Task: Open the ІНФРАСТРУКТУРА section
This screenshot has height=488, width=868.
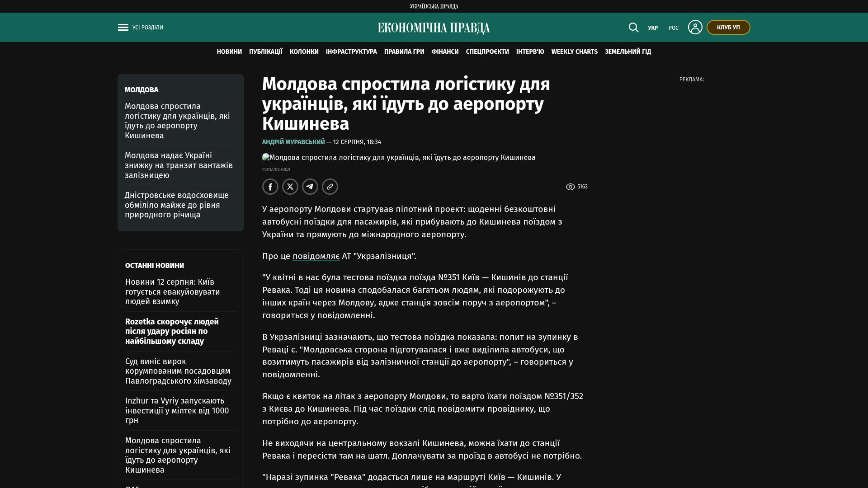Action: pyautogui.click(x=351, y=52)
